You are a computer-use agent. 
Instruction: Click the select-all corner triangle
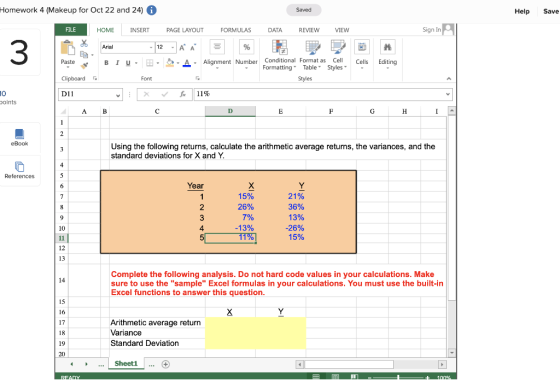pyautogui.click(x=63, y=111)
